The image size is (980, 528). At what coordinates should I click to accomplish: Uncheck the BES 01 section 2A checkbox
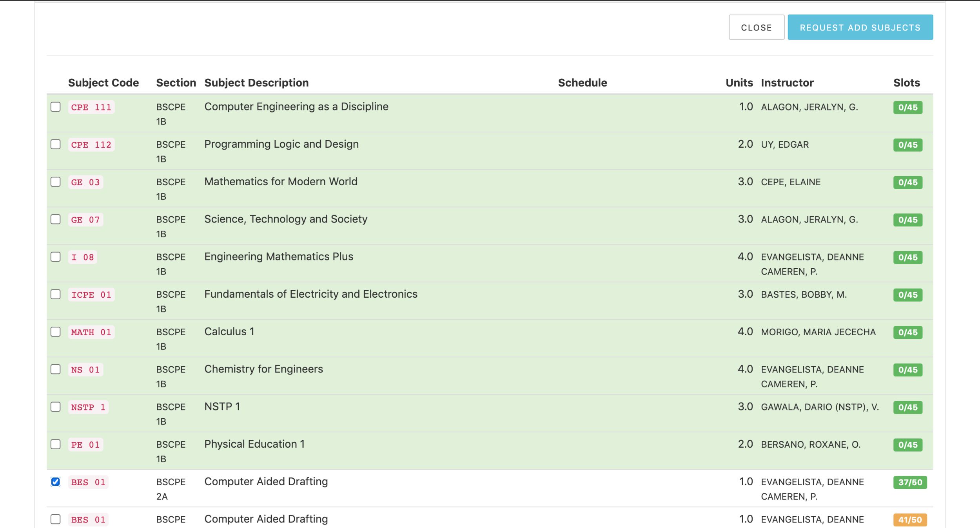click(56, 482)
